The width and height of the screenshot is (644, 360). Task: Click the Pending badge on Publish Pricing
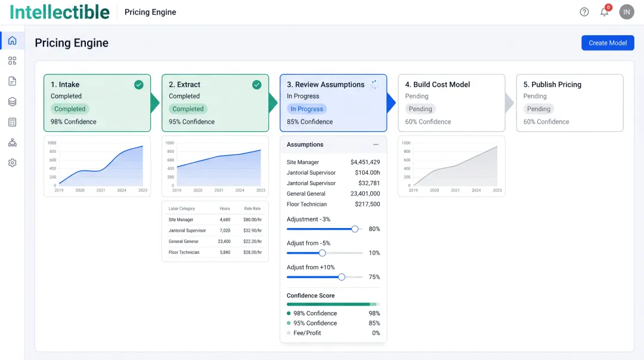click(x=538, y=109)
